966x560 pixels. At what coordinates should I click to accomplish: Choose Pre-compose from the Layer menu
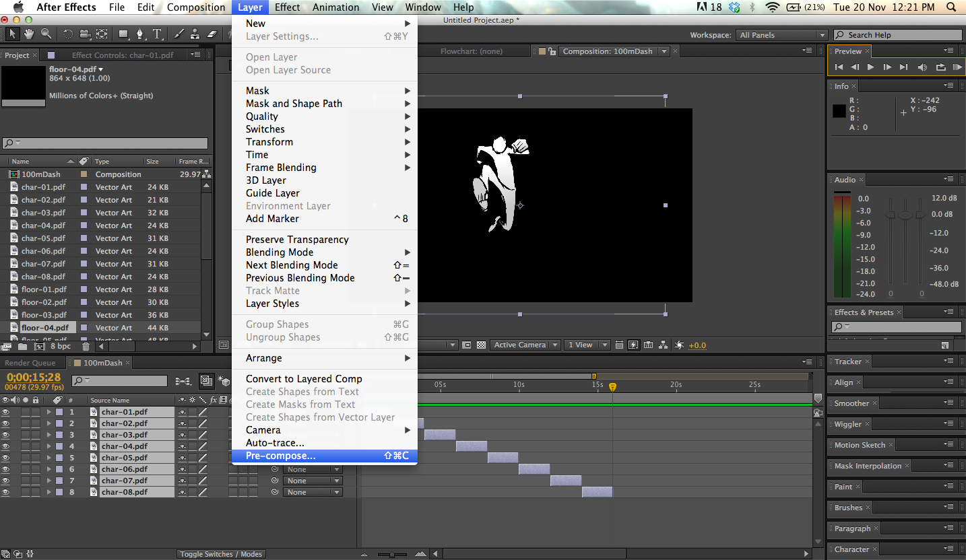280,456
